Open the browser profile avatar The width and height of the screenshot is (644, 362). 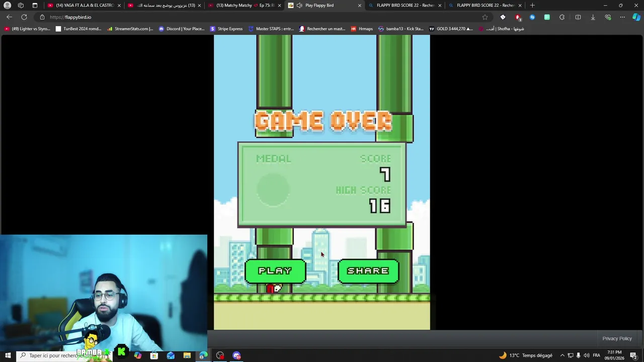click(x=7, y=5)
